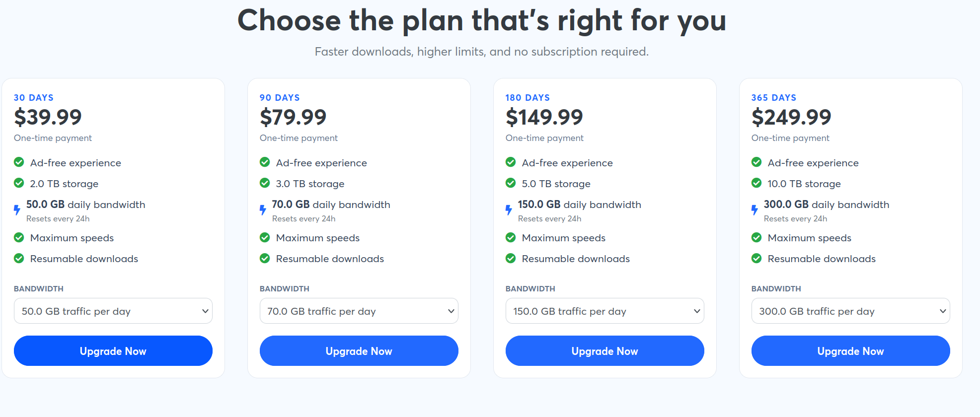Select the 30 DAYS plan label

point(34,97)
